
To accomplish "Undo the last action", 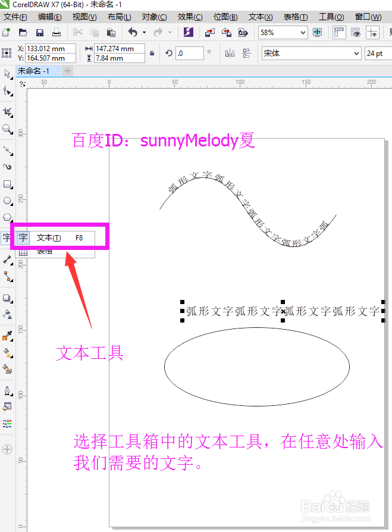I will coord(133,33).
